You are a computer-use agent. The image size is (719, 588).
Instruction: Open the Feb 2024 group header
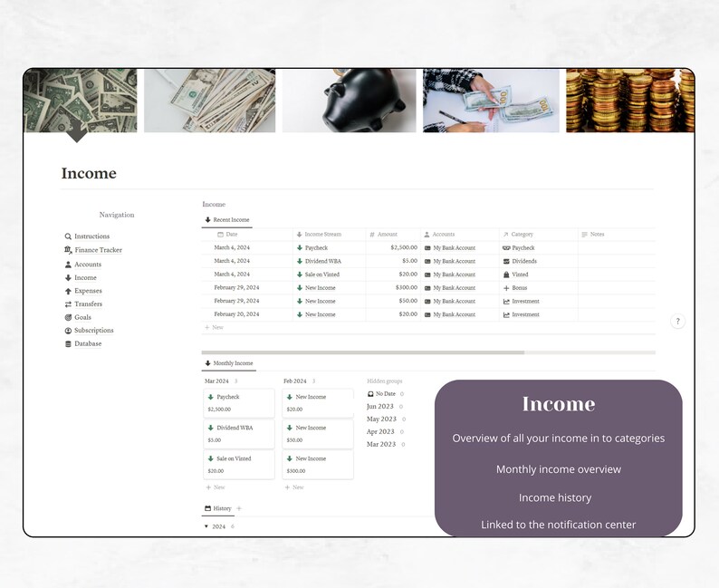coord(295,381)
